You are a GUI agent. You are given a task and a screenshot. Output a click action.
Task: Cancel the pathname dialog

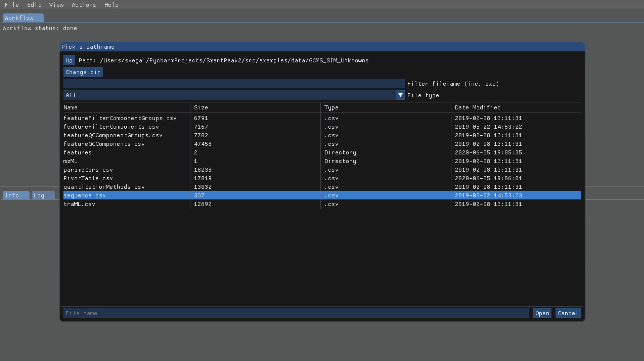[x=567, y=313]
